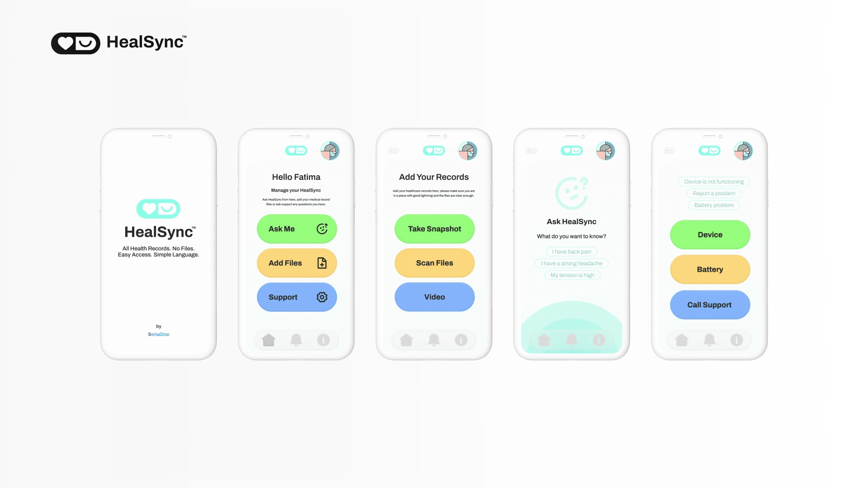The height and width of the screenshot is (488, 868).
Task: Select Report a problem option
Action: (713, 193)
